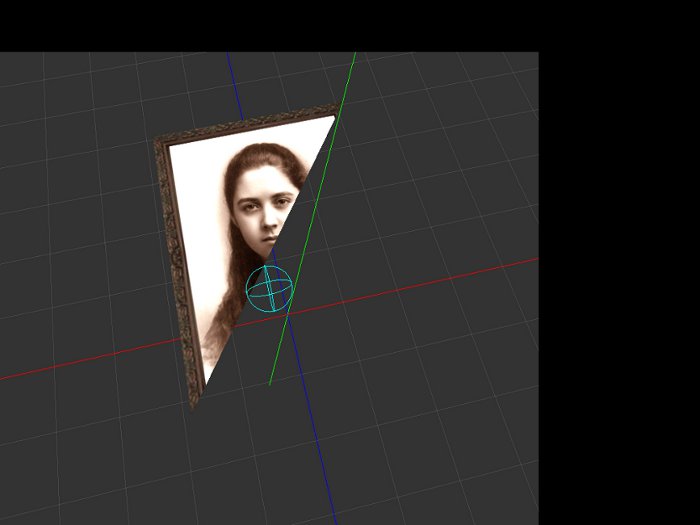Select the blue axis line above the frame

pyautogui.click(x=233, y=85)
